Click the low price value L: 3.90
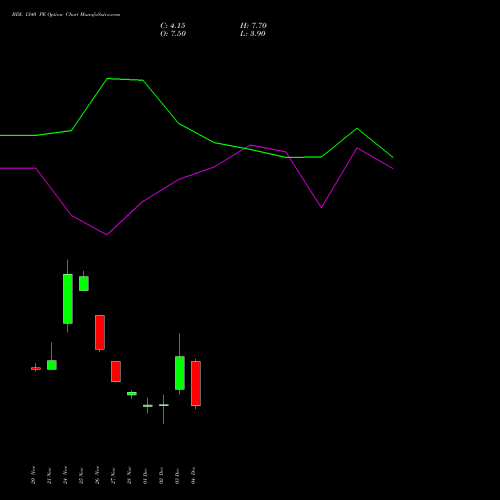The width and height of the screenshot is (500, 500). (x=253, y=34)
